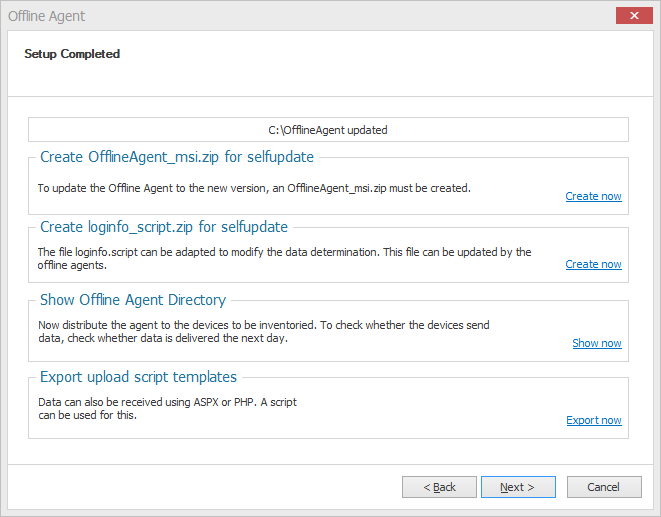Open the agent directory via Show now
The image size is (661, 517).
[x=597, y=343]
